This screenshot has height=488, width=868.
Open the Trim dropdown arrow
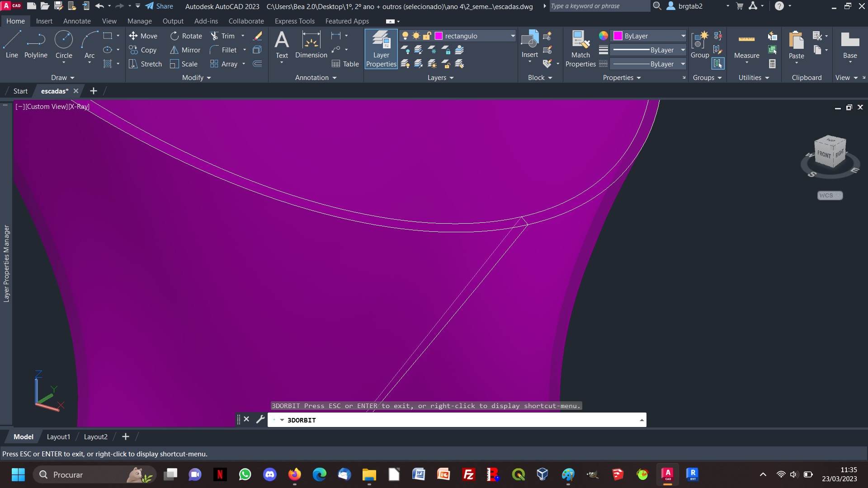click(x=243, y=36)
